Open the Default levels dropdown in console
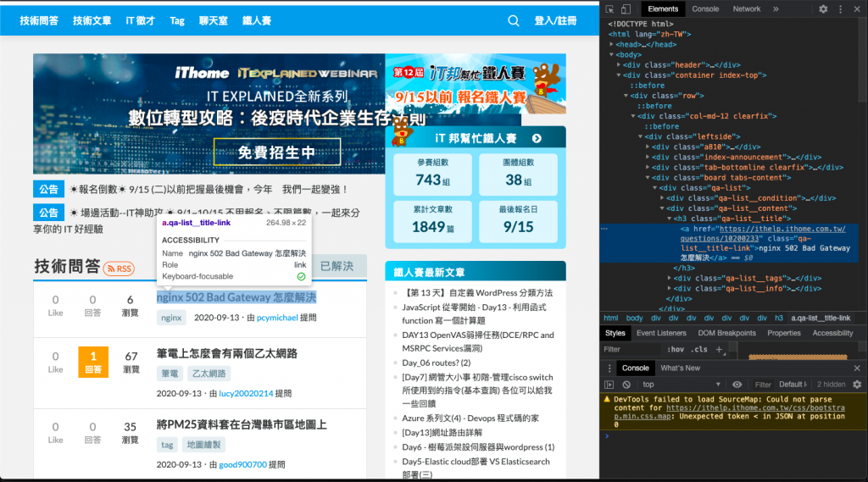This screenshot has width=868, height=482. click(x=793, y=385)
